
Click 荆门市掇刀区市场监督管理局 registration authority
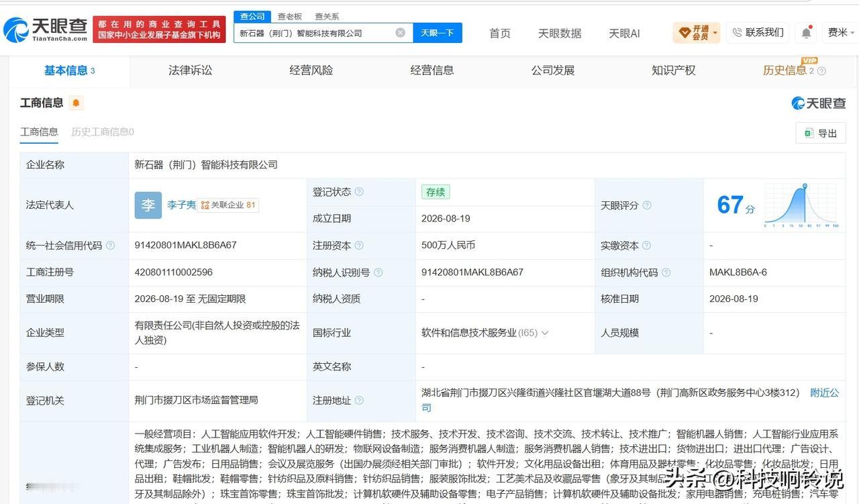(x=197, y=401)
